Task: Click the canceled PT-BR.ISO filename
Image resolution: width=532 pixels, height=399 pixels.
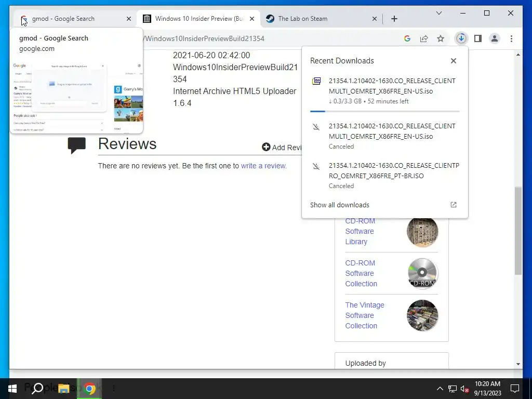Action: (394, 170)
